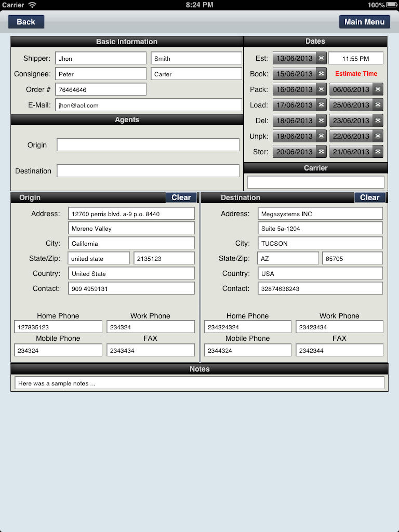Clear the Del date 23/06/2013 with X
Image resolution: width=399 pixels, height=532 pixels.
point(378,120)
